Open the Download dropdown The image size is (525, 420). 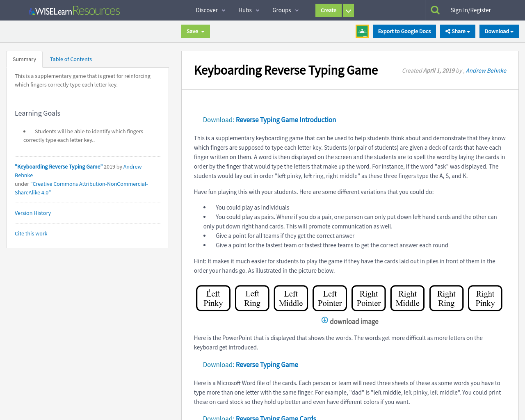[499, 30]
